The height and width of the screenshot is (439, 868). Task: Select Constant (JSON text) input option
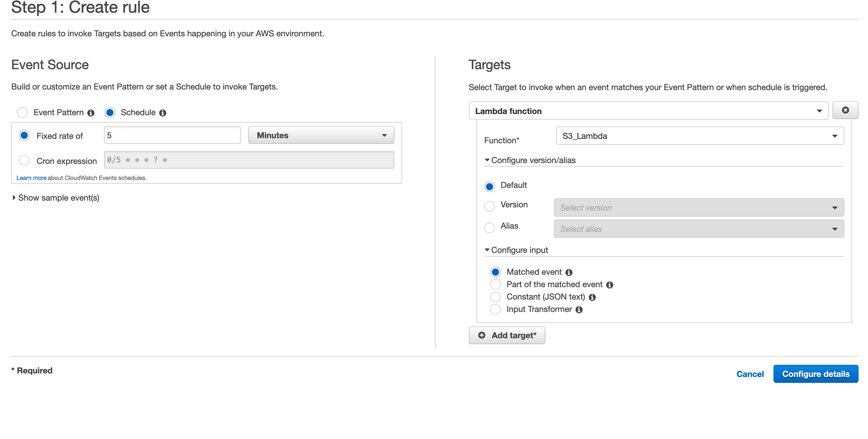[495, 297]
